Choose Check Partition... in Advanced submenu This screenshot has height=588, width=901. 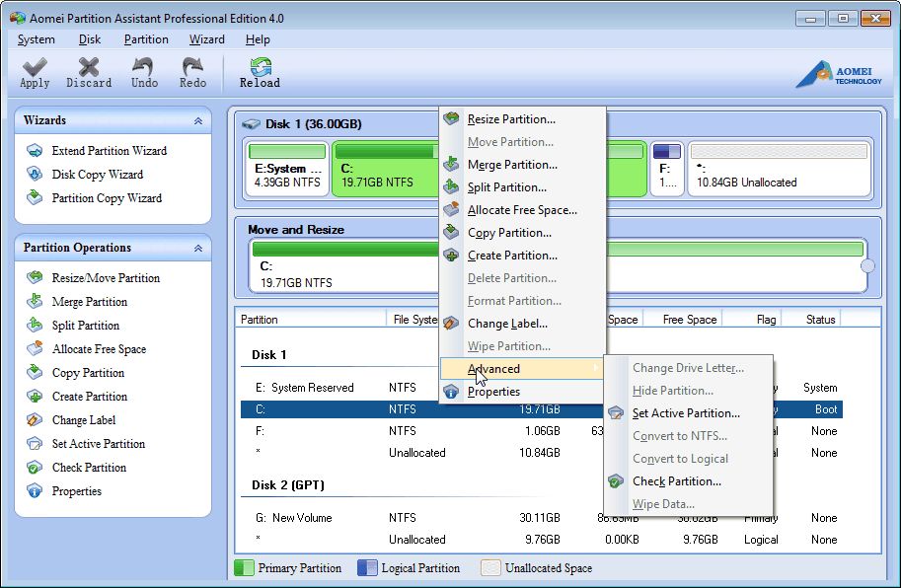click(x=689, y=481)
